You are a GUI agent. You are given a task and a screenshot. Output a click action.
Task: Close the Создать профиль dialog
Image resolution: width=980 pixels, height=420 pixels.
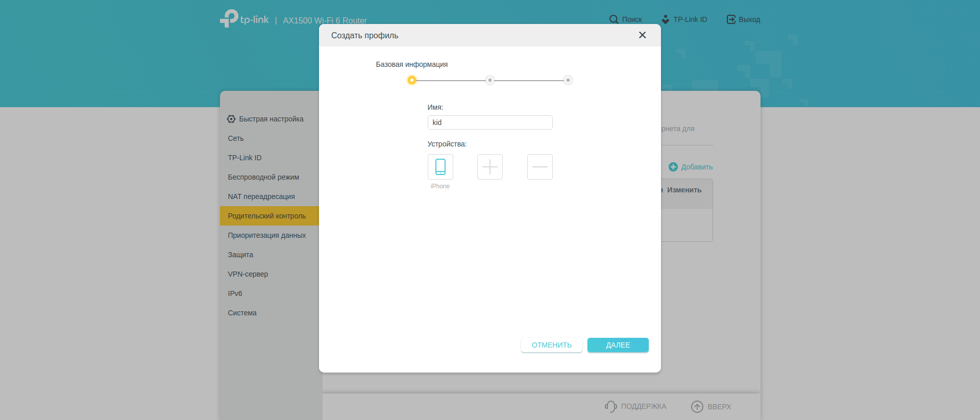[x=642, y=35]
